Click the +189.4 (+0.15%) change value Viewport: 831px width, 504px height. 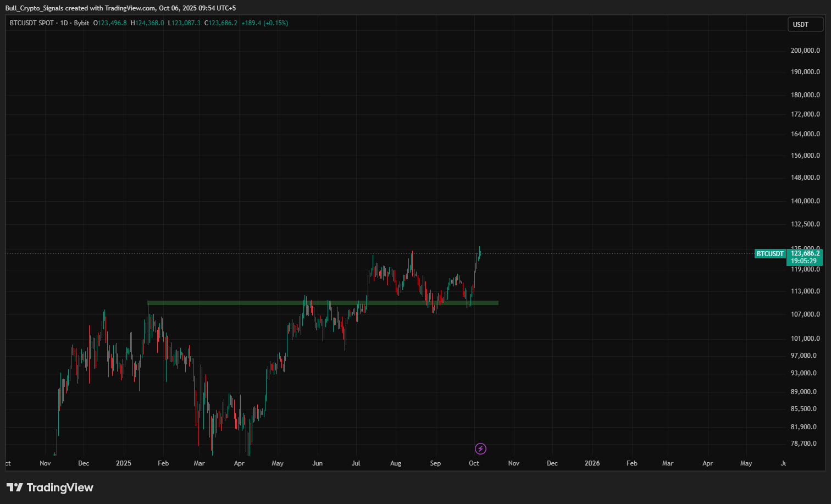click(x=264, y=23)
